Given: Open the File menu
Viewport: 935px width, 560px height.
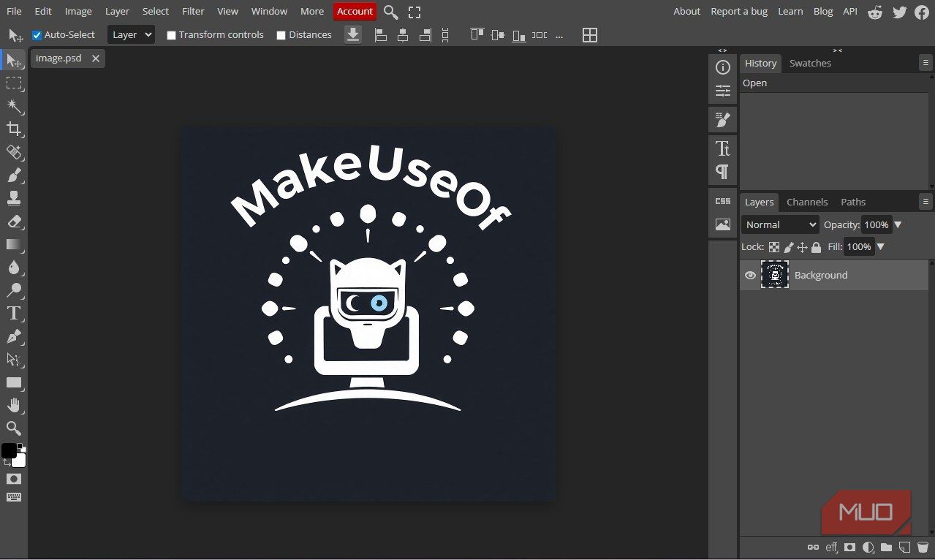Looking at the screenshot, I should [14, 11].
